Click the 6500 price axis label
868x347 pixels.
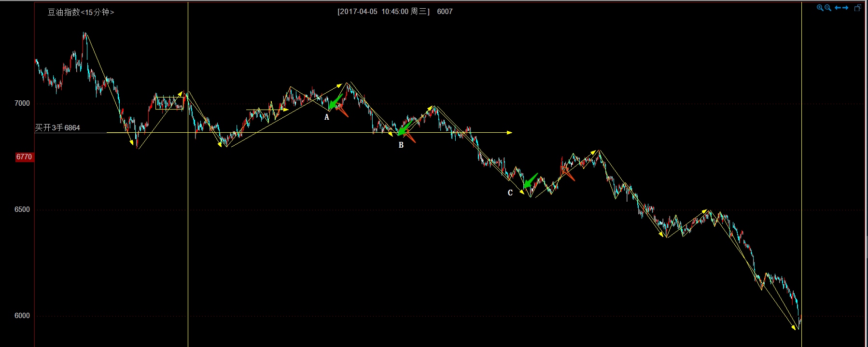22,209
